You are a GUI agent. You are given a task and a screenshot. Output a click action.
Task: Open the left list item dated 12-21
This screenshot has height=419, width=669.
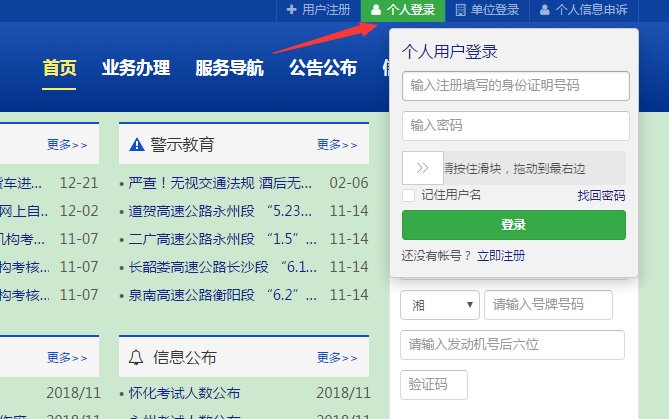point(21,183)
